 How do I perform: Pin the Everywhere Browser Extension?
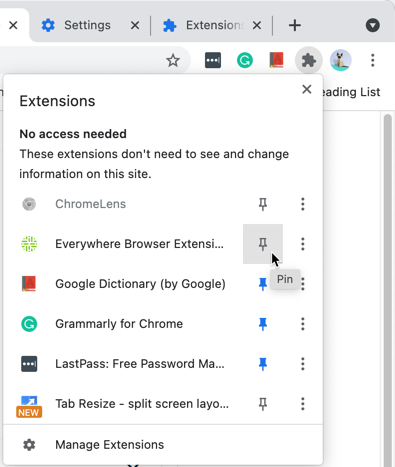click(263, 244)
